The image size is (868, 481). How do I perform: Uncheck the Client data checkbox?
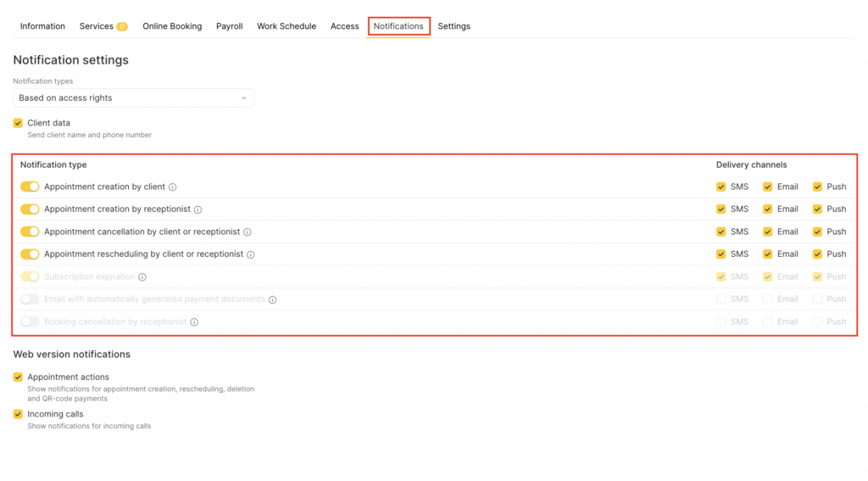point(18,123)
